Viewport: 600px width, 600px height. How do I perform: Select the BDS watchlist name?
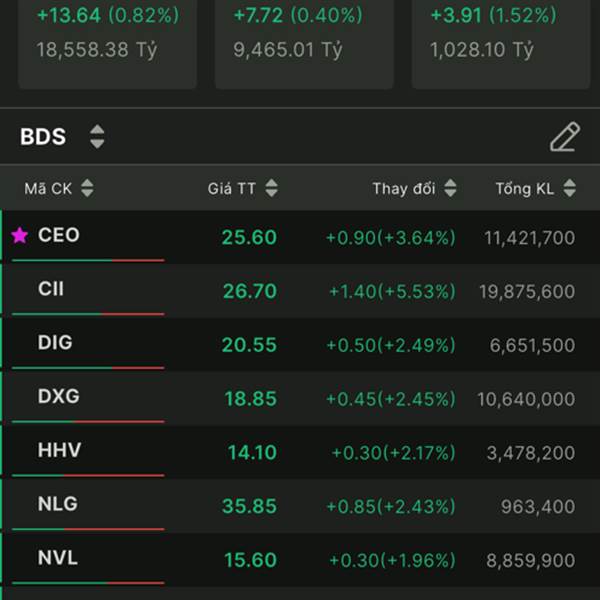(x=43, y=137)
